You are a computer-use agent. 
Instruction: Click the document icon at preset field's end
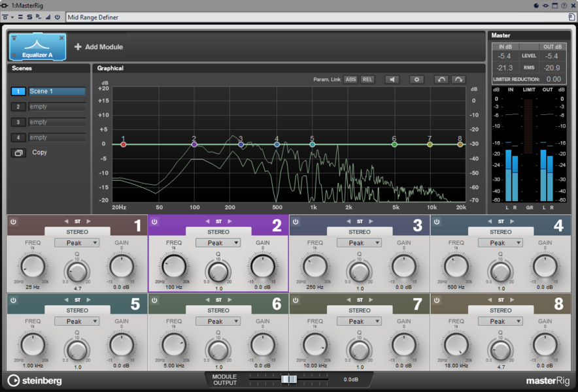point(571,18)
